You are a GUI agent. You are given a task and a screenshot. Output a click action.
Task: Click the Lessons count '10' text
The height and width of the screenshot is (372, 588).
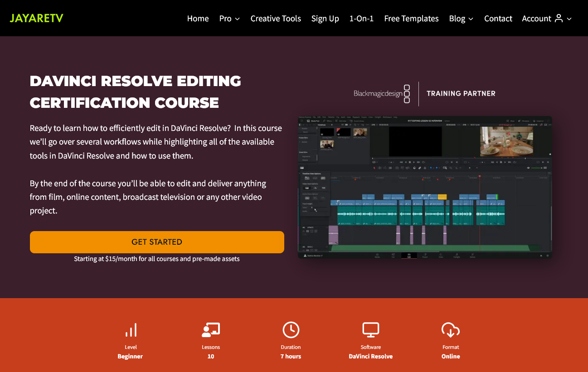(x=211, y=357)
